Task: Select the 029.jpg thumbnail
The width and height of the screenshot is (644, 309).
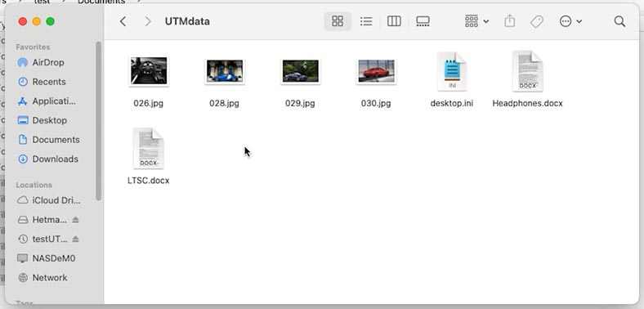Action: (300, 71)
